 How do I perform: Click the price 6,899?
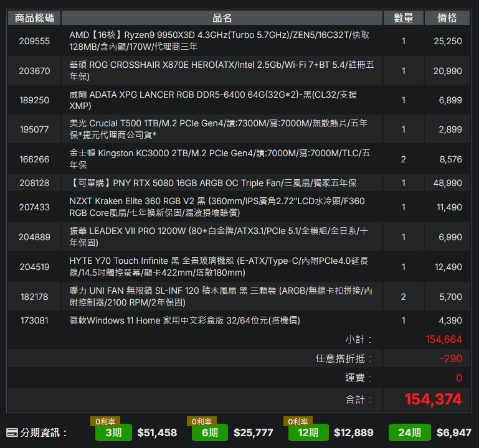tap(450, 100)
